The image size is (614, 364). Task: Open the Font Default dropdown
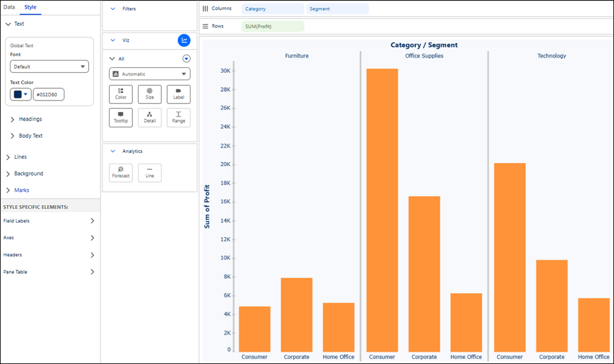click(x=50, y=67)
